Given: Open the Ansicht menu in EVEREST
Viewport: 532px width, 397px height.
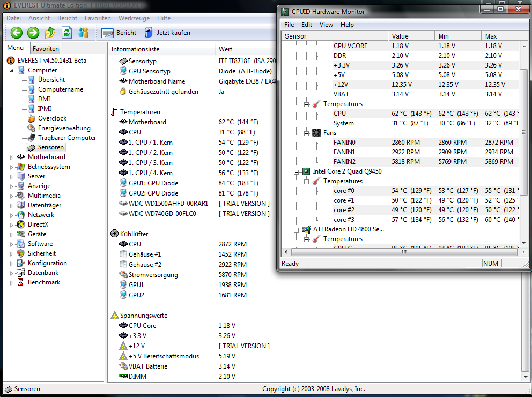Looking at the screenshot, I should tap(39, 18).
